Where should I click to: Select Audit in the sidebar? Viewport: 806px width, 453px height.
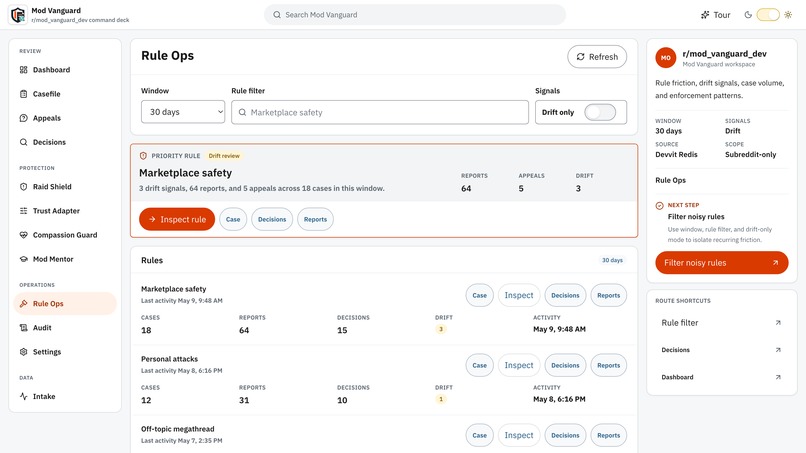(65, 328)
